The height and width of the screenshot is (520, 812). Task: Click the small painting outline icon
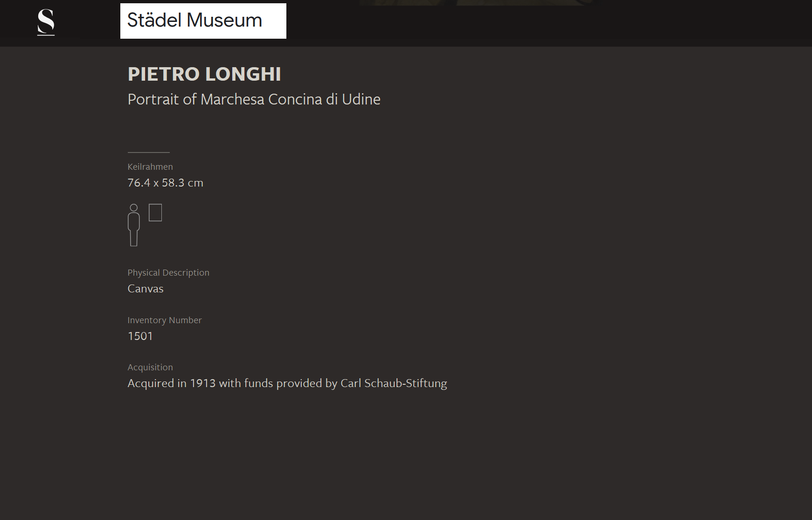pyautogui.click(x=155, y=213)
